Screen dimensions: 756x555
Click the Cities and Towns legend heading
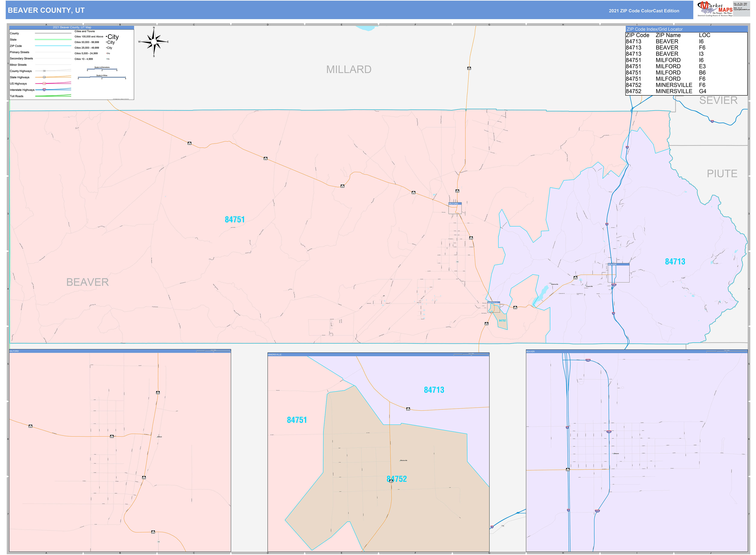point(84,31)
